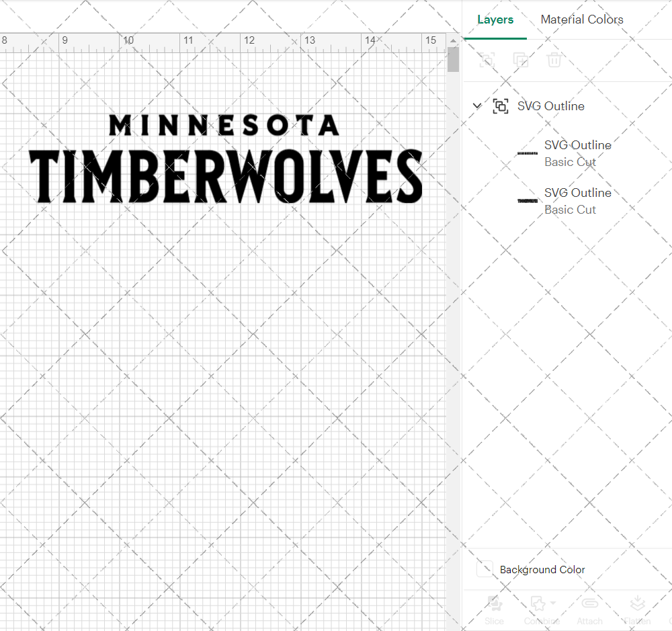Click the canvas scrollbar up arrow

coord(453,40)
